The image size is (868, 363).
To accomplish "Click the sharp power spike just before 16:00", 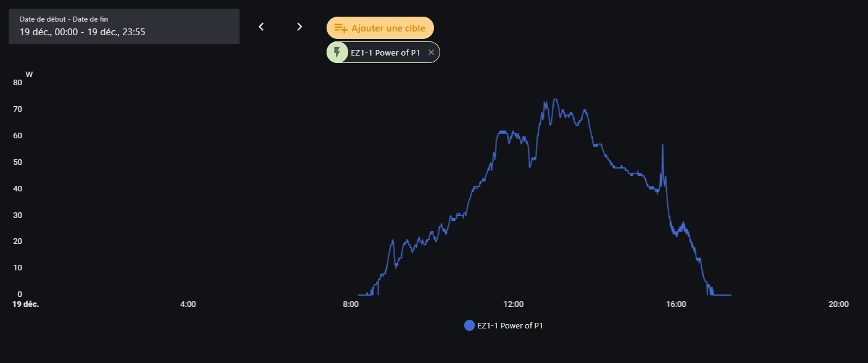I will point(662,145).
